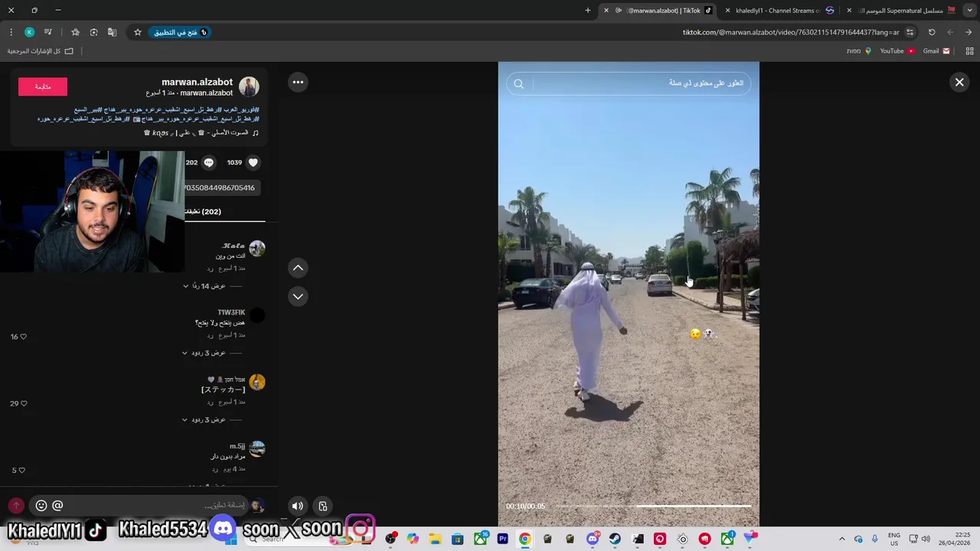Open comments via speech bubble icon 202

tap(208, 162)
